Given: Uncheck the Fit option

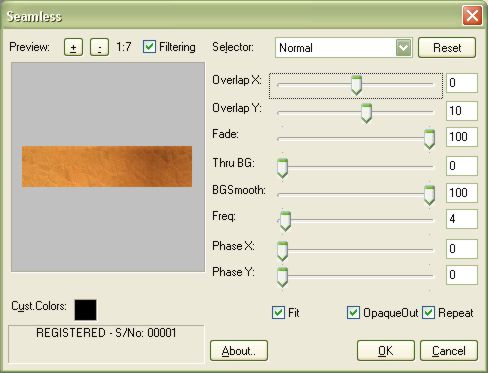Looking at the screenshot, I should point(278,313).
